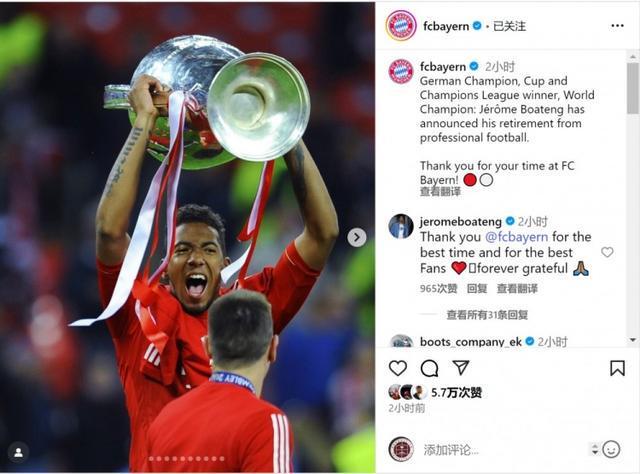
Task: Focus the 添加评论 comment input field
Action: [504, 450]
